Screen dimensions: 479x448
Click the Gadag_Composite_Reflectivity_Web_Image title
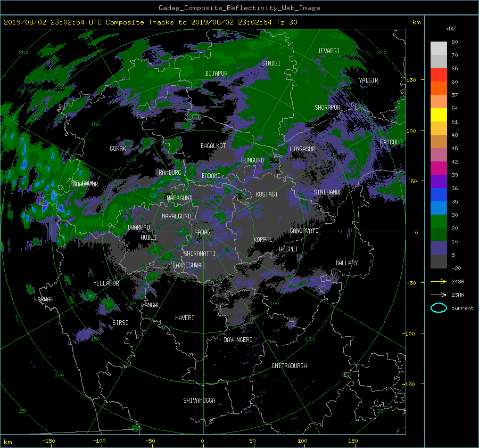pos(239,8)
